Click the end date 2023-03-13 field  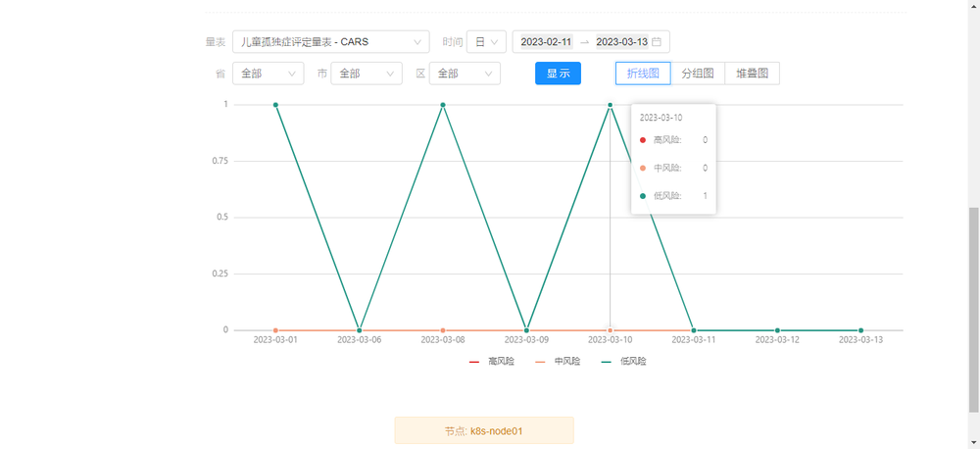pyautogui.click(x=621, y=42)
